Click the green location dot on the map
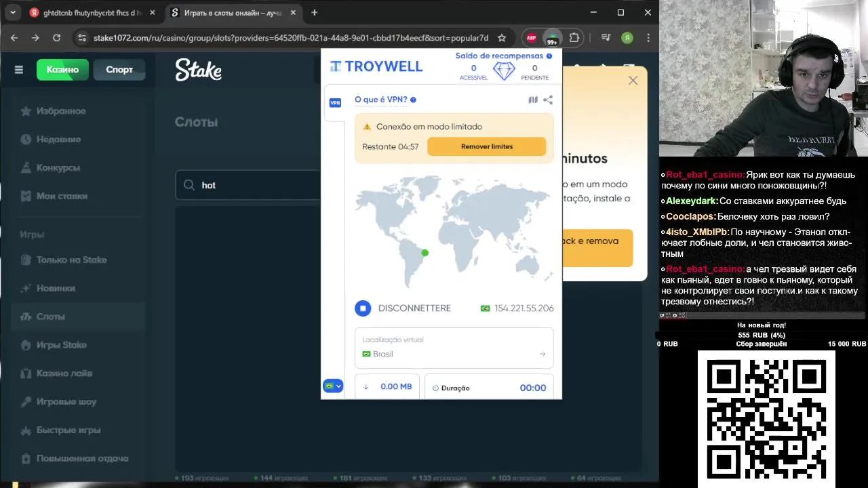Screen dimensions: 868x488 click(x=425, y=253)
